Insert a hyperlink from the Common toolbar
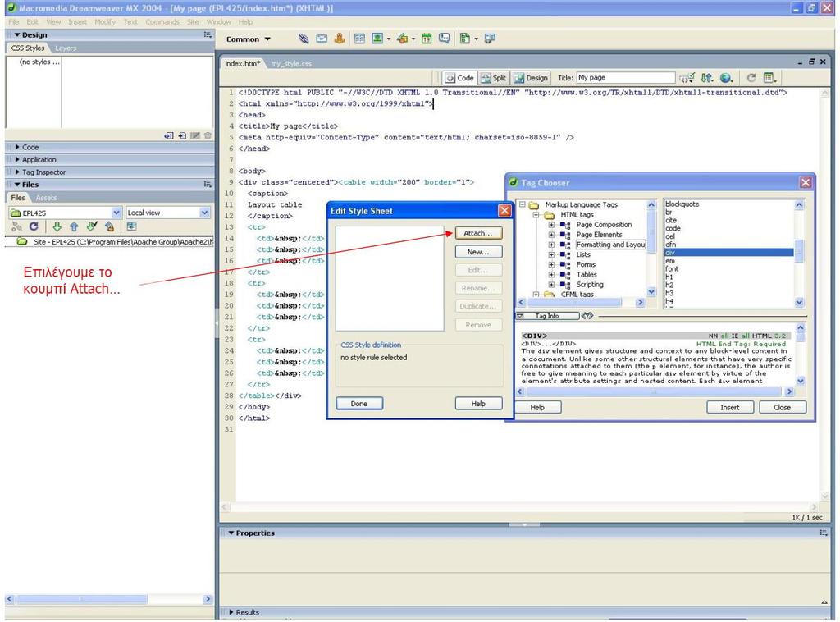Viewport: 840px width, 622px height. coord(304,39)
